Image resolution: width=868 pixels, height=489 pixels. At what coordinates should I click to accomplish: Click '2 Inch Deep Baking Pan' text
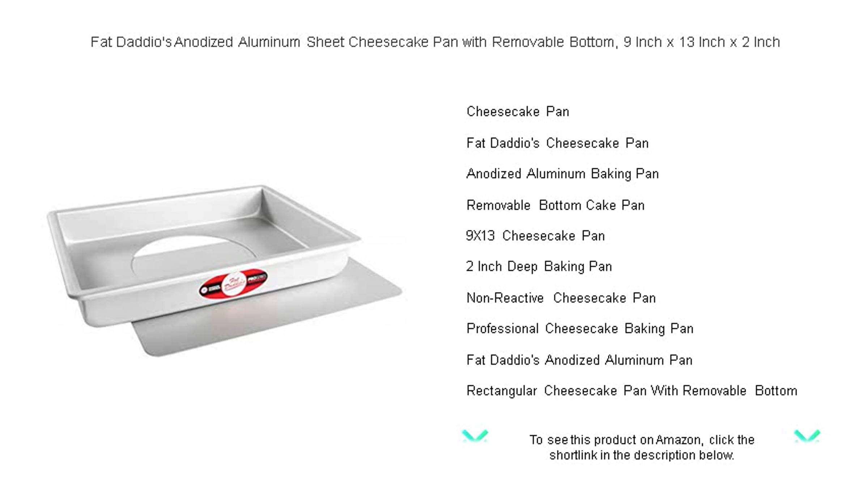click(539, 267)
